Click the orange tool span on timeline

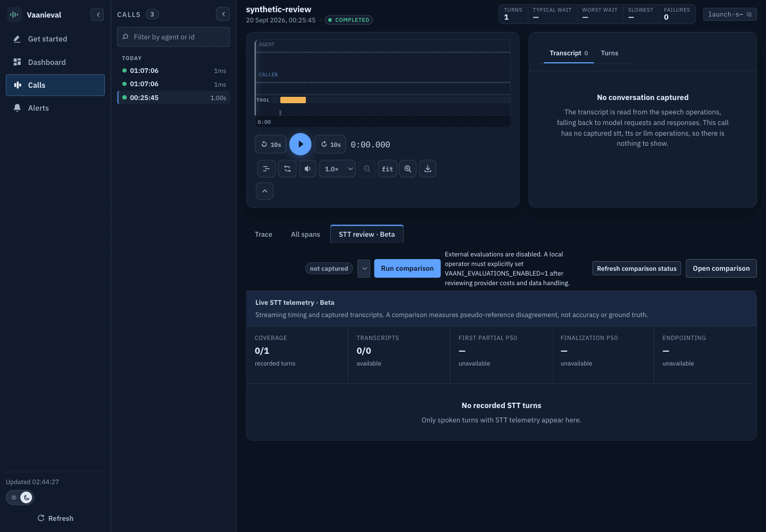pyautogui.click(x=293, y=100)
